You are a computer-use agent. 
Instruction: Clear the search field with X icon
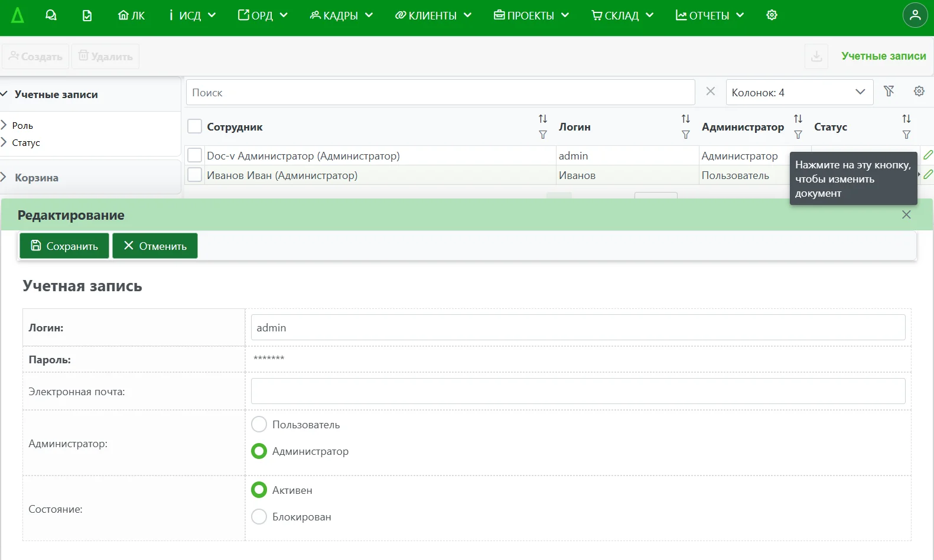[x=711, y=92]
